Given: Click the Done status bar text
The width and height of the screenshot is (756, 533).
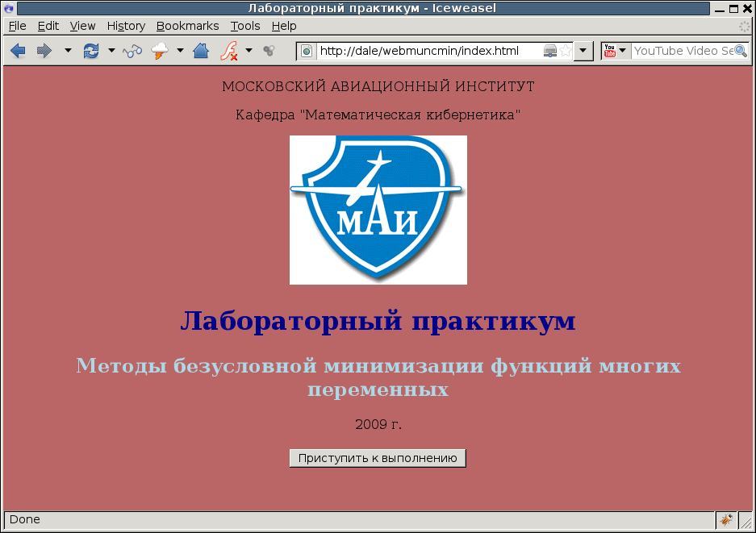Looking at the screenshot, I should (x=24, y=519).
